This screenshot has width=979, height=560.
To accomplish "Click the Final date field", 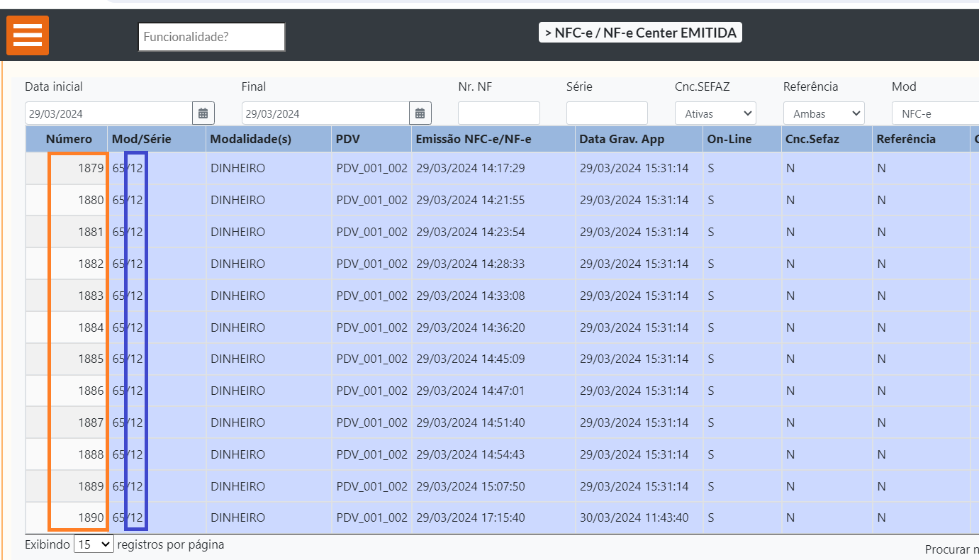I will 325,113.
